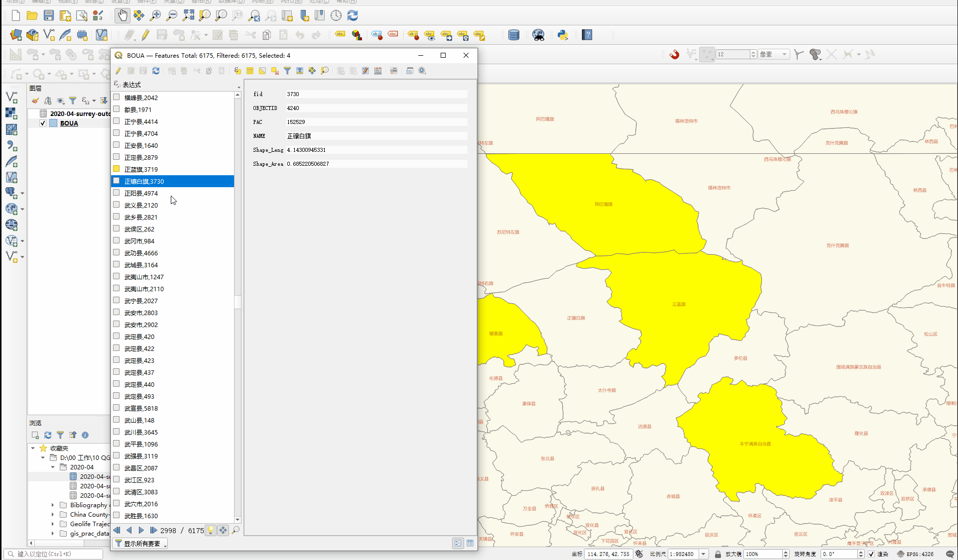Click the Save Project floppy icon
The image size is (958, 560).
(x=48, y=16)
